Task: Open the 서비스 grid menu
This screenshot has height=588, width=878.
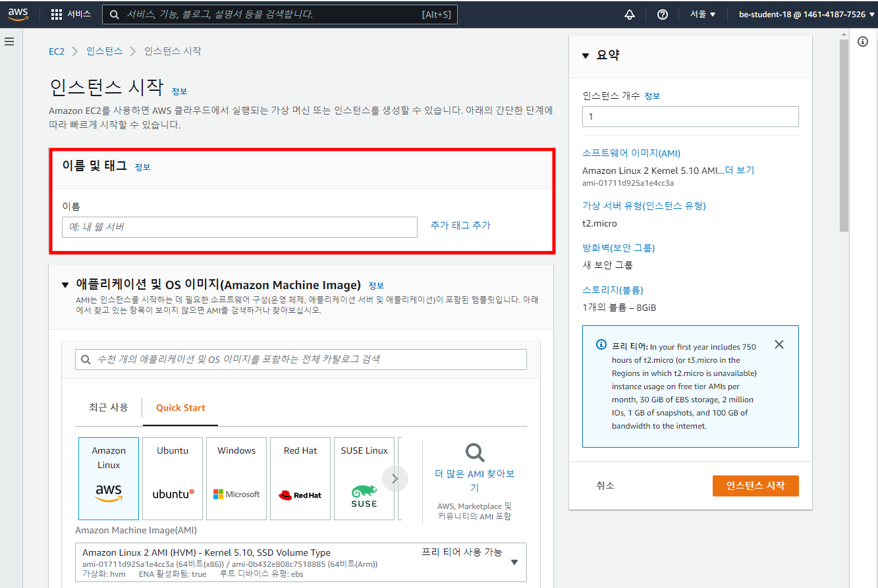Action: point(70,14)
